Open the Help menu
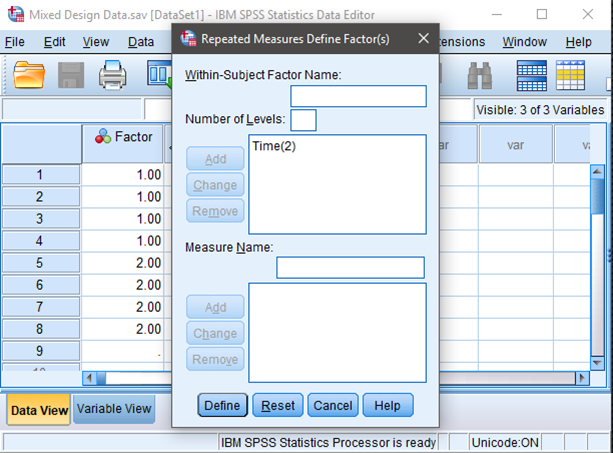The height and width of the screenshot is (453, 613). [578, 42]
